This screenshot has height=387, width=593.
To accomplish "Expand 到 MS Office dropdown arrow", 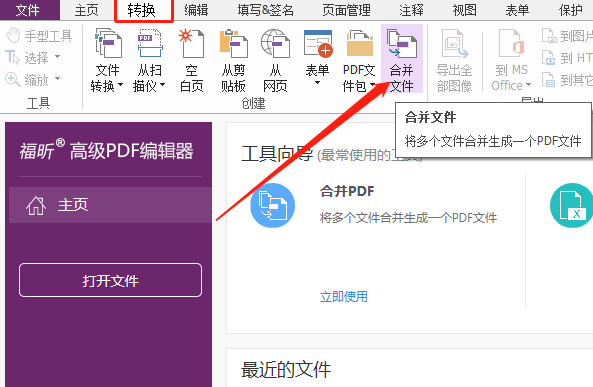I will coord(529,85).
